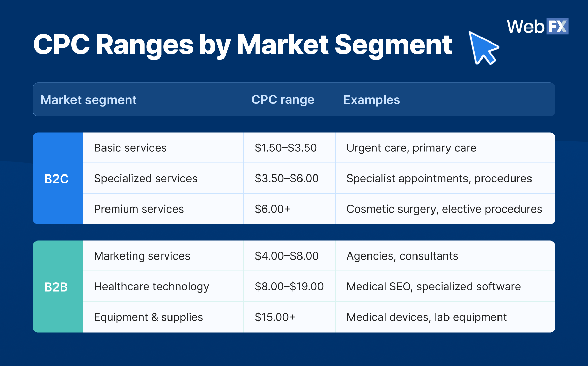The height and width of the screenshot is (366, 588).
Task: Click the Market segment column header
Action: [x=88, y=100]
